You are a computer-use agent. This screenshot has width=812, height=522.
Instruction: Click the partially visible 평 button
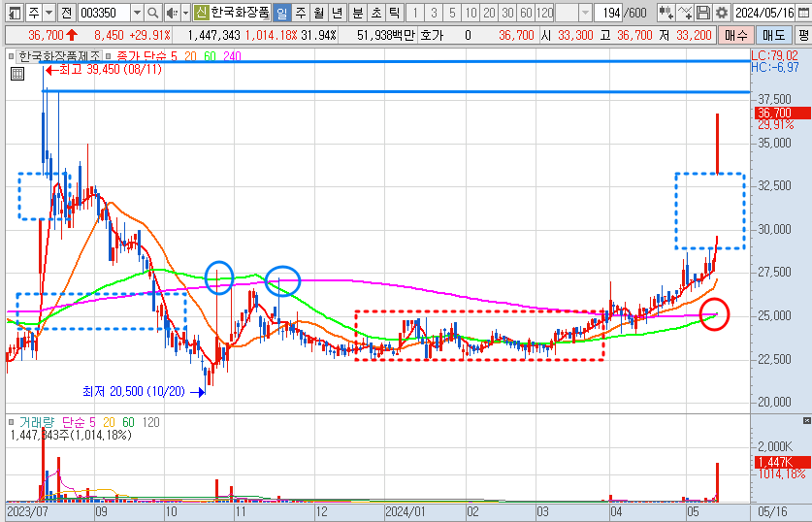tap(803, 35)
